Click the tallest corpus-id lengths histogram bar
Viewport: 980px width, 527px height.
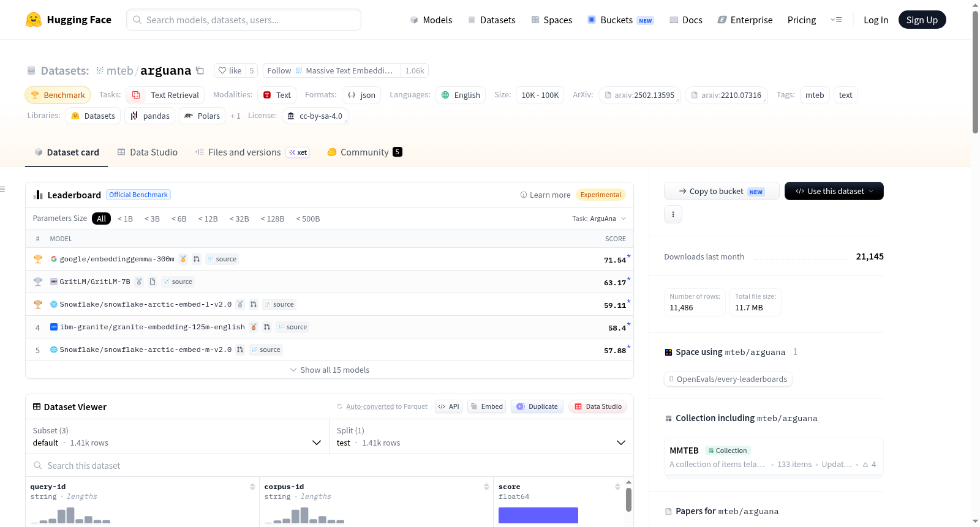coord(304,515)
